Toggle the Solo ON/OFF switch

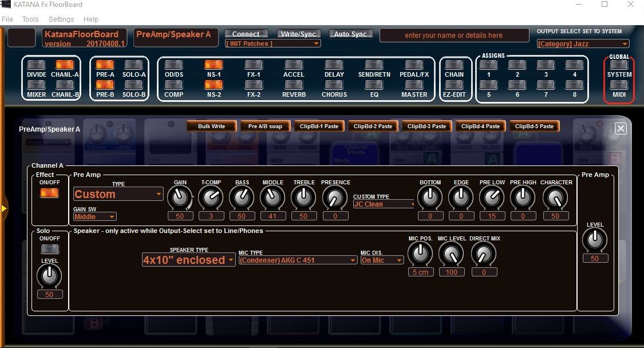[50, 248]
